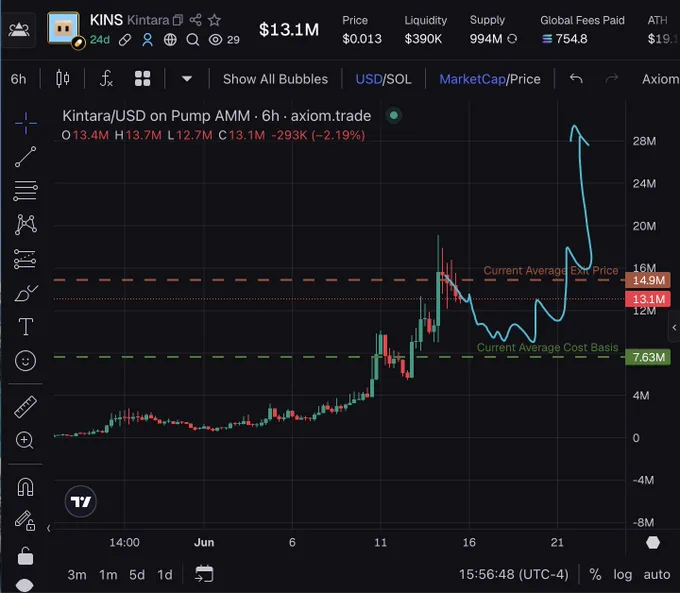680x593 pixels.
Task: Click the $13.1M market cap value
Action: (289, 29)
